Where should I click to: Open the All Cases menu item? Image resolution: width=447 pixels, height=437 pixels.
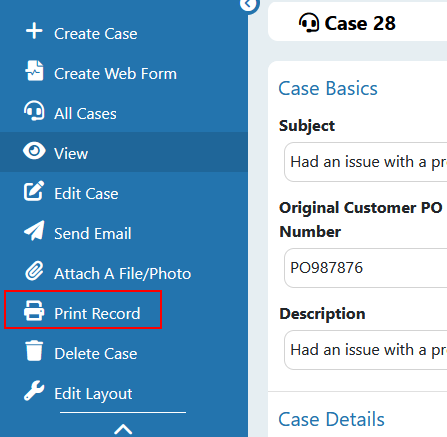pos(85,114)
